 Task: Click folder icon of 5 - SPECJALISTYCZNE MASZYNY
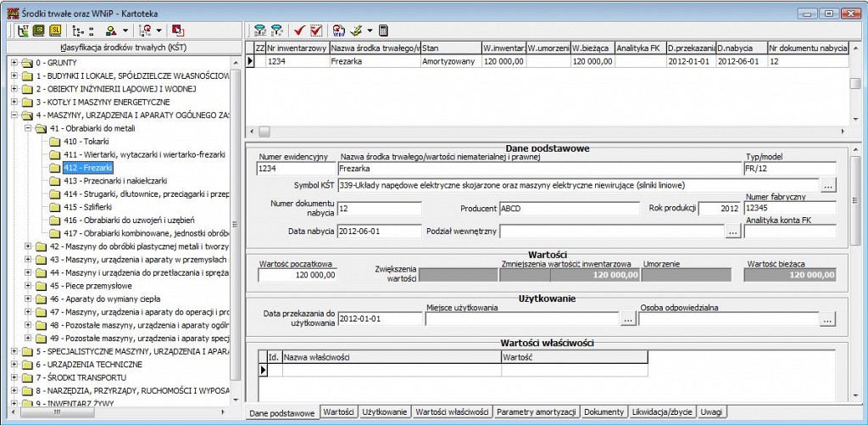(27, 351)
